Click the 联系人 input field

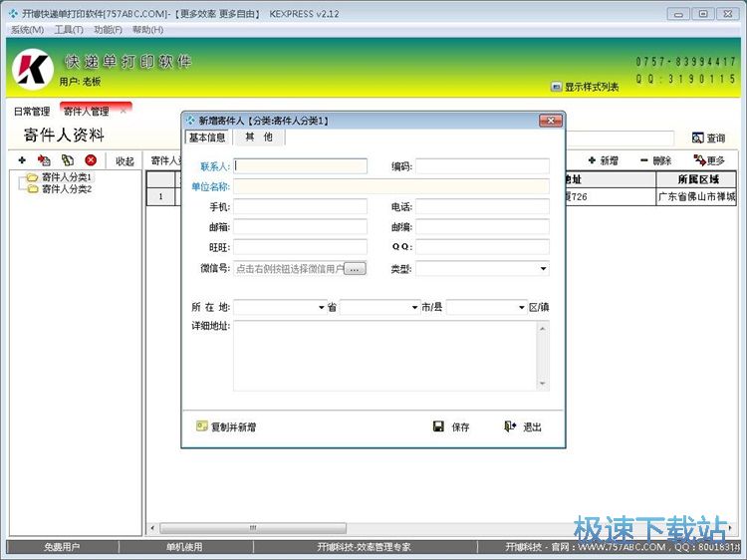pos(300,165)
